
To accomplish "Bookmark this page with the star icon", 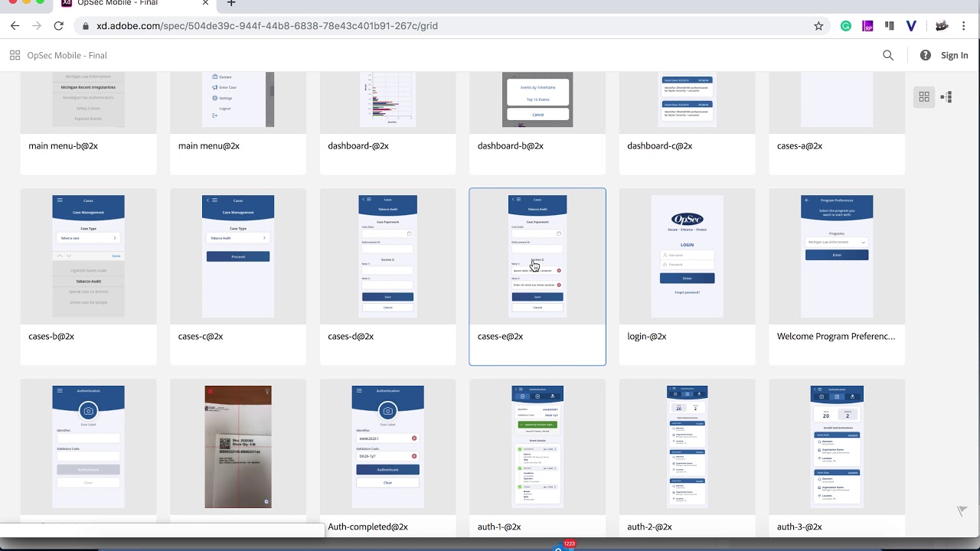I will click(x=818, y=26).
